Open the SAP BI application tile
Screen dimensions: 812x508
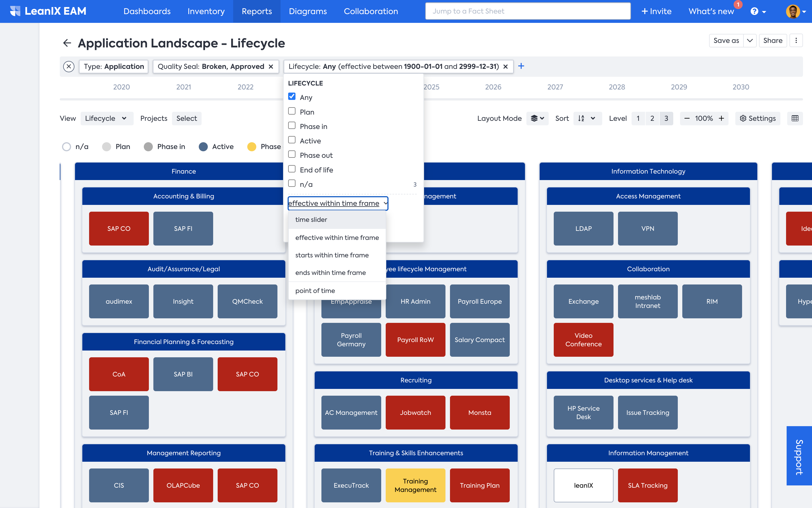click(x=183, y=374)
